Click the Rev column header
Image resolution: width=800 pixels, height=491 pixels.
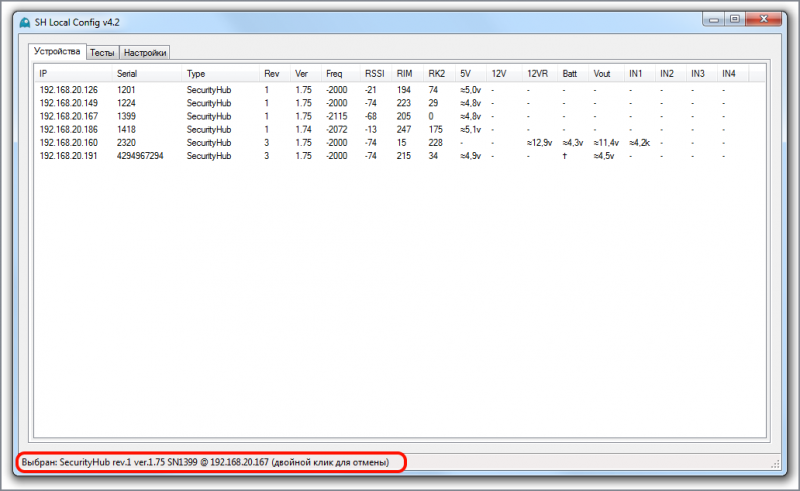point(274,73)
